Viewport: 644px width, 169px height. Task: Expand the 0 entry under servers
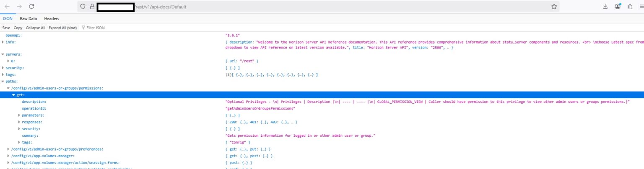[x=8, y=61]
